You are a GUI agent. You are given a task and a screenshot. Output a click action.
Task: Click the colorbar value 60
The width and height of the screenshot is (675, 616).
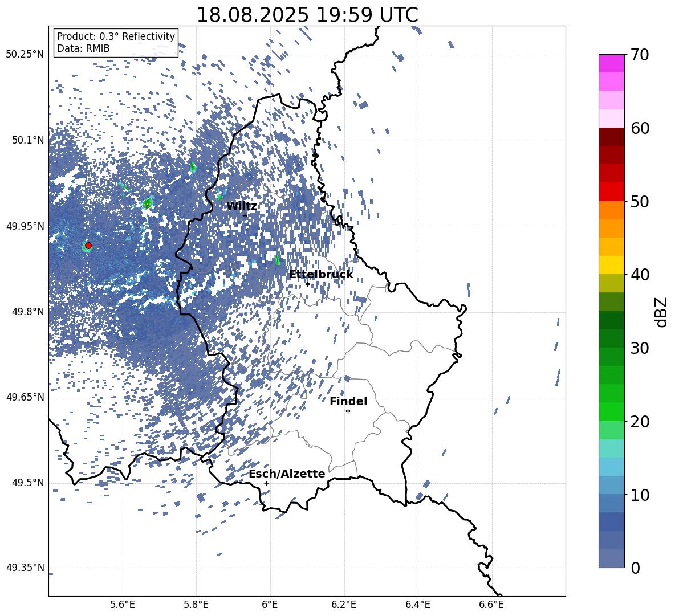click(640, 128)
